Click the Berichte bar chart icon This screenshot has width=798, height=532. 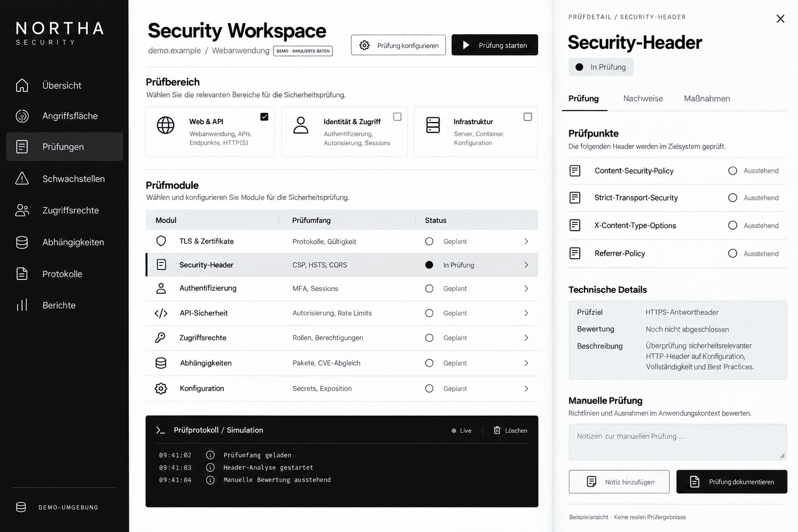pos(22,305)
